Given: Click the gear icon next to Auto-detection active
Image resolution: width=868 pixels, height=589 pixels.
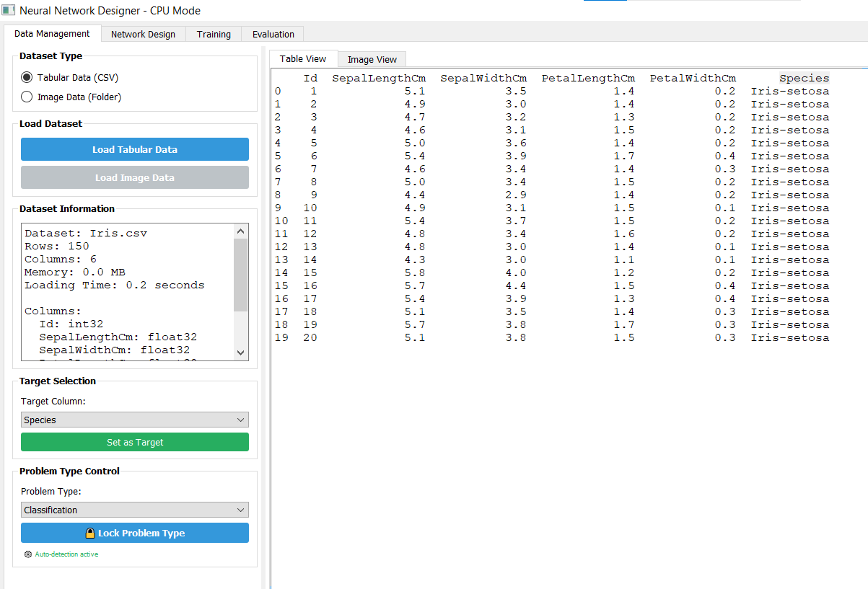Looking at the screenshot, I should click(27, 554).
